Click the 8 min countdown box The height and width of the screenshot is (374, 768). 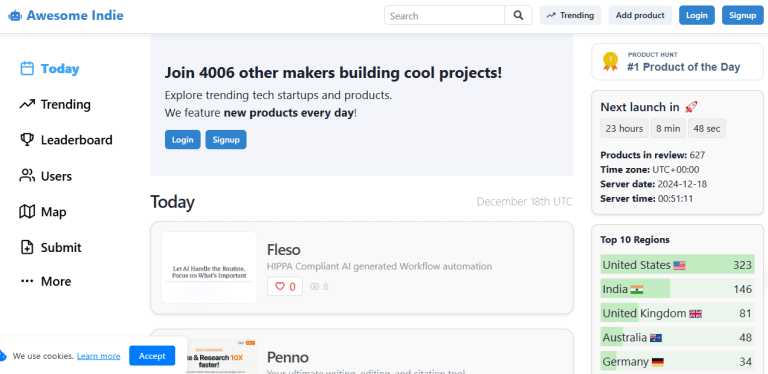pos(668,128)
